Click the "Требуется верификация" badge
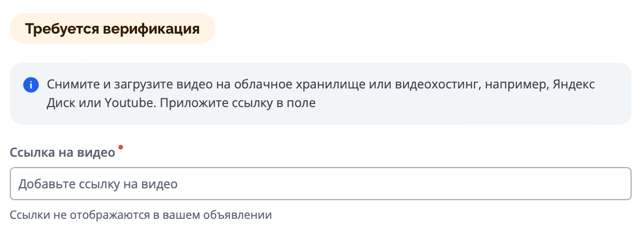 pos(113,28)
